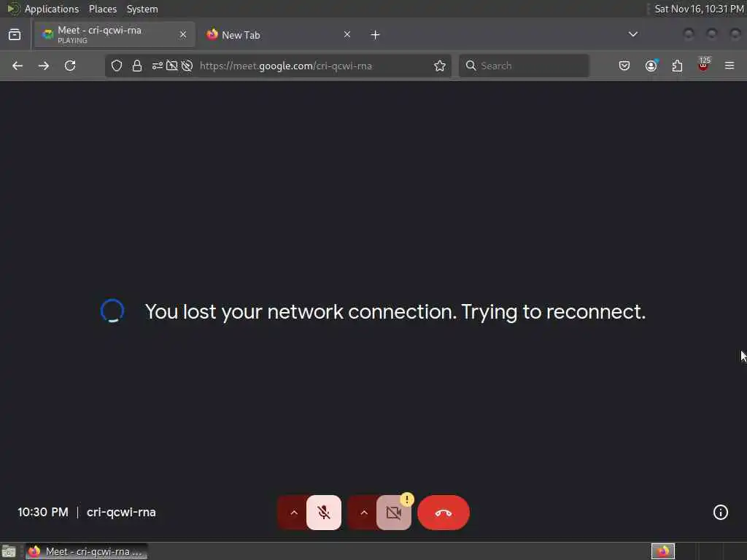747x560 pixels.
Task: Reload the Meet page
Action: 70,66
